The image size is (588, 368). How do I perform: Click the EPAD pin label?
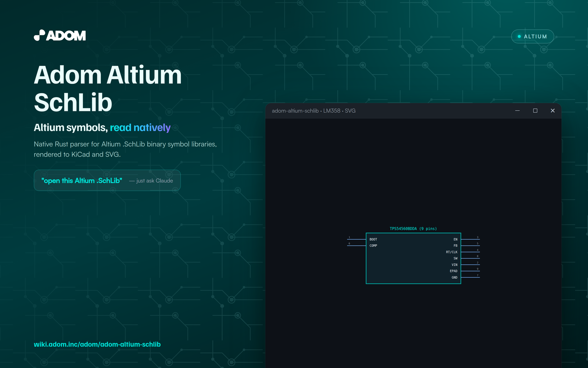[x=454, y=271]
